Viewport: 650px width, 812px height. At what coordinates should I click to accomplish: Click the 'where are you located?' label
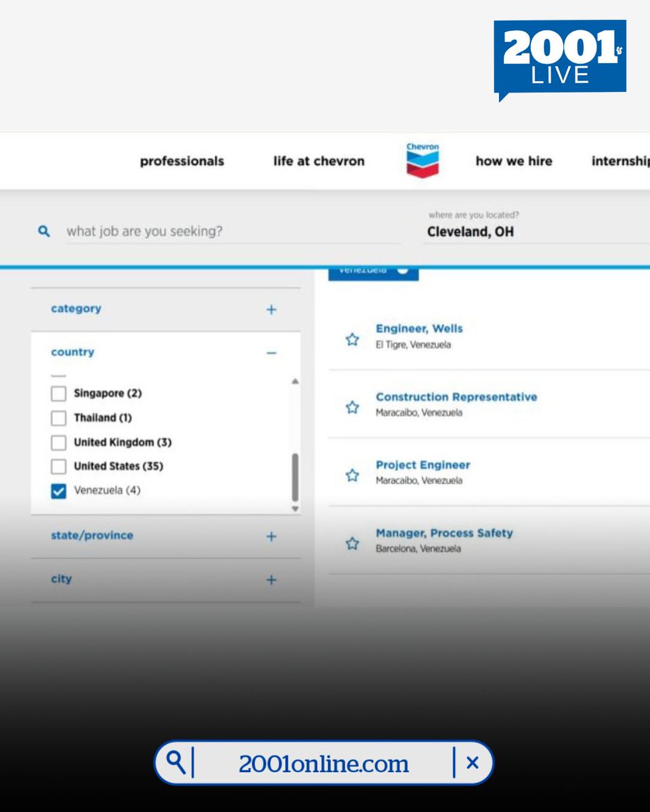click(x=474, y=215)
